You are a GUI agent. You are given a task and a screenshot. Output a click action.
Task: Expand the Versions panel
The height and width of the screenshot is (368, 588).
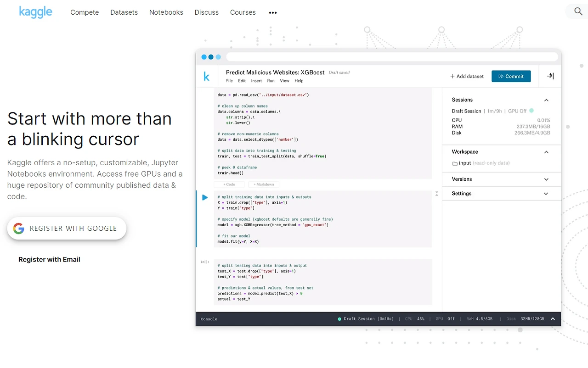(546, 179)
